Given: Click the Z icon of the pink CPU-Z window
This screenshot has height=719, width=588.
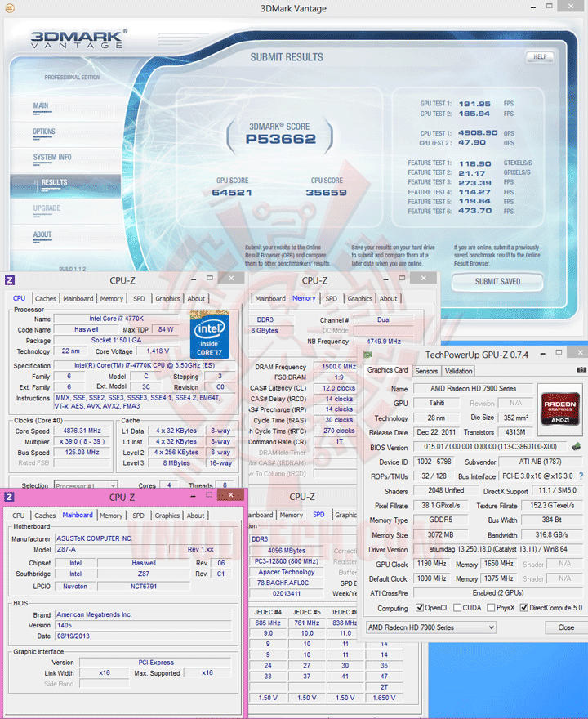Looking at the screenshot, I should click(9, 497).
